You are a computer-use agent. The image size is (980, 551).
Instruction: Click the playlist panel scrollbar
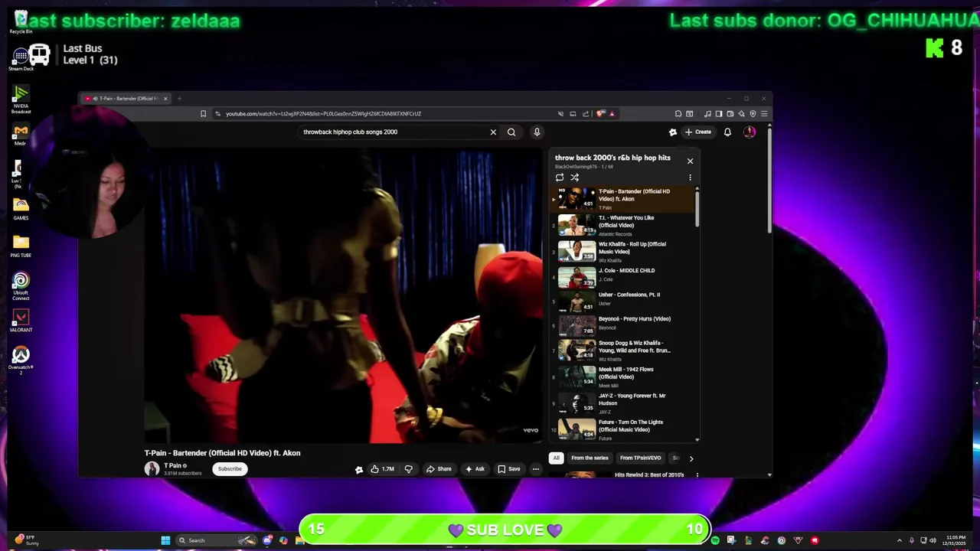click(697, 208)
